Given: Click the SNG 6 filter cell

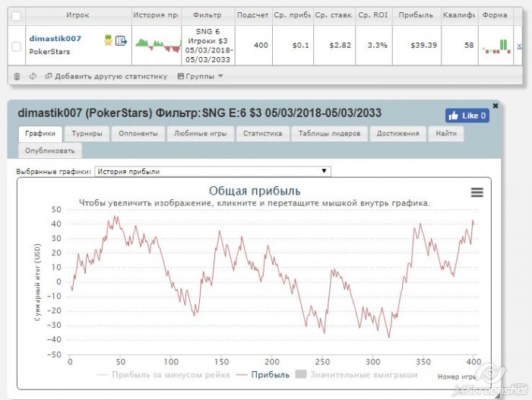Looking at the screenshot, I should coord(208,46).
